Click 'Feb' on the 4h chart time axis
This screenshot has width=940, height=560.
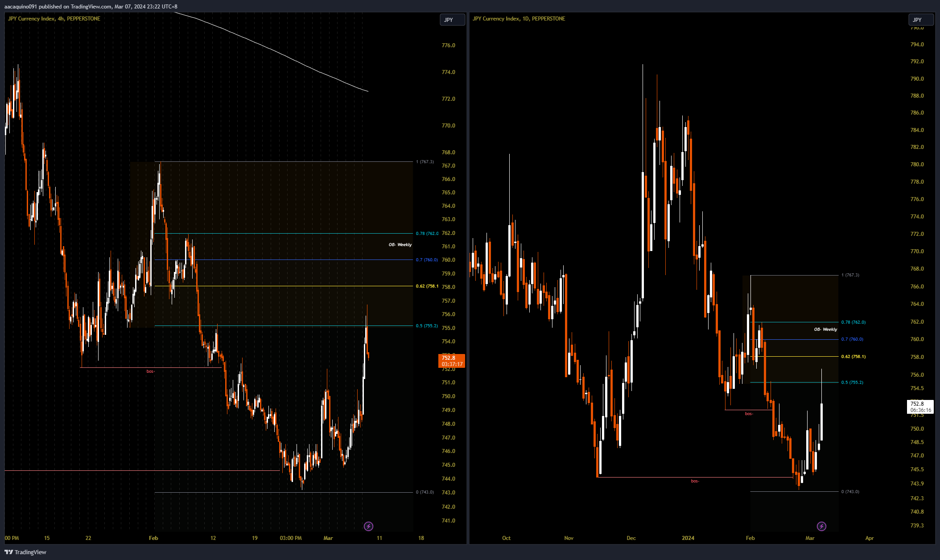pos(153,538)
